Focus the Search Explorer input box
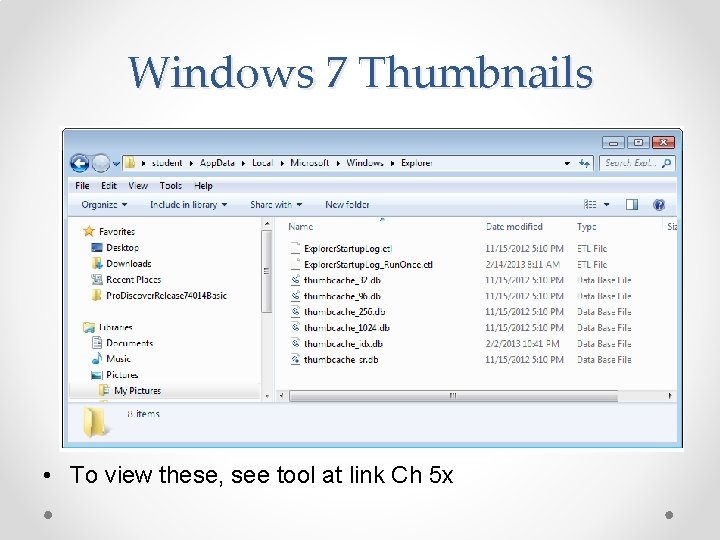The height and width of the screenshot is (540, 720). click(637, 163)
